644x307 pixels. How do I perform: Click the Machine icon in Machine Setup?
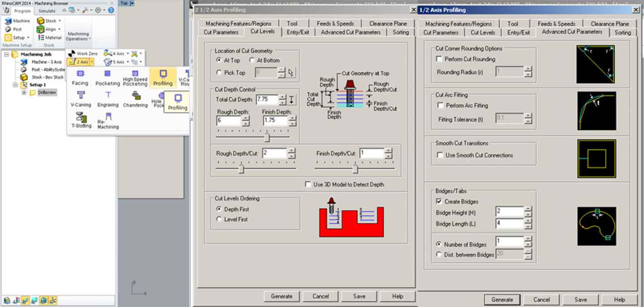[x=7, y=21]
